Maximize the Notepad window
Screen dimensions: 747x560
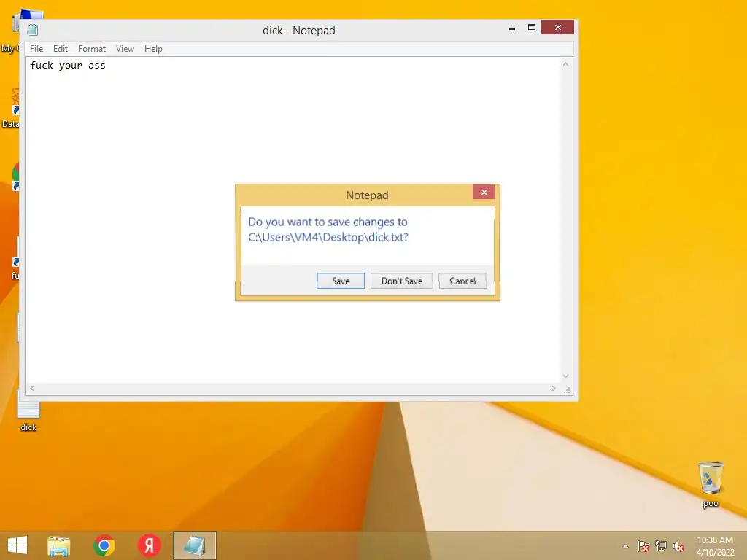pyautogui.click(x=532, y=28)
